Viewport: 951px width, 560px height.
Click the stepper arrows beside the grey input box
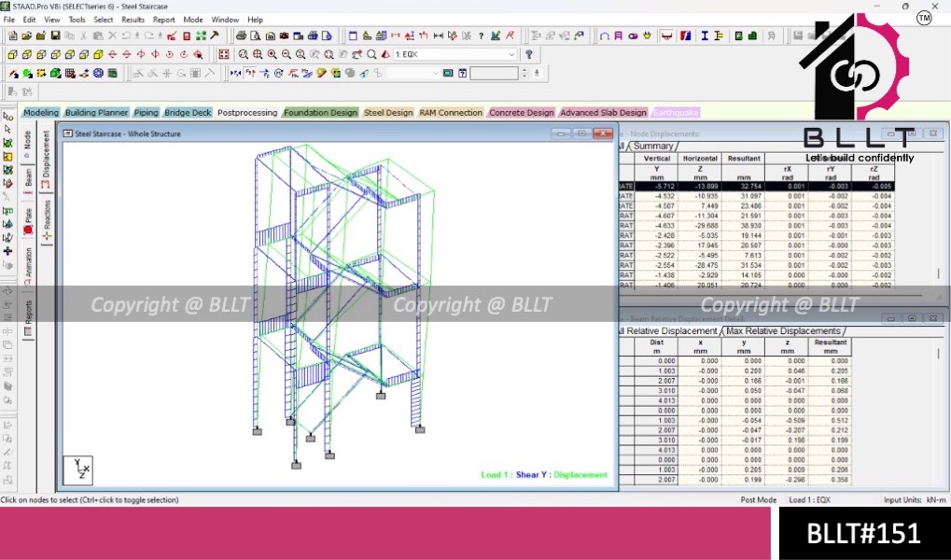[x=524, y=74]
